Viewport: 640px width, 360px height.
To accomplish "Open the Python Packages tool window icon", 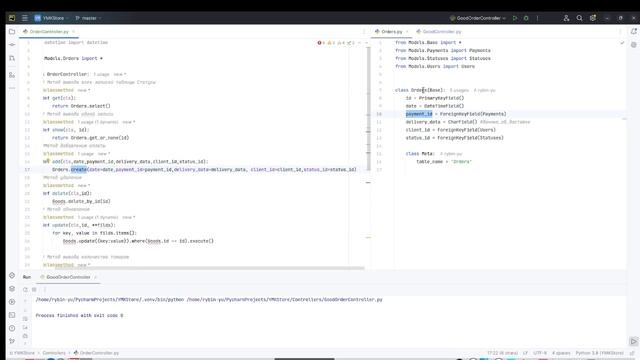I will pos(12,289).
